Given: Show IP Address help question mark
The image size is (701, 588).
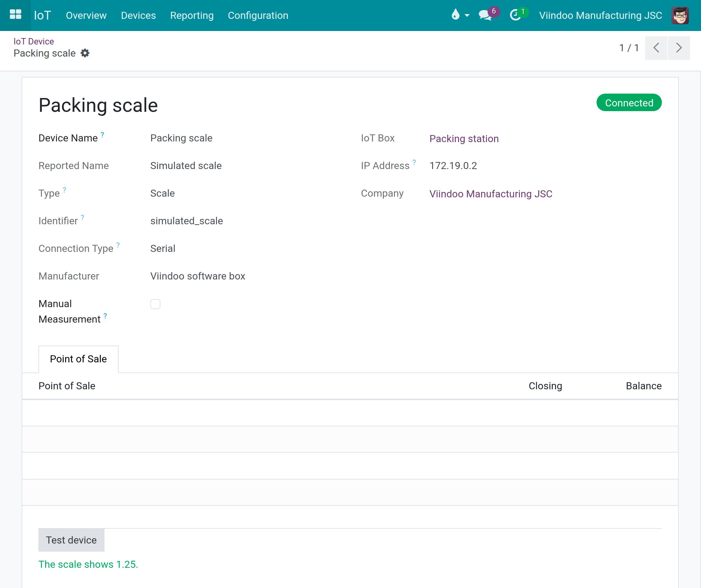Looking at the screenshot, I should coord(414,162).
